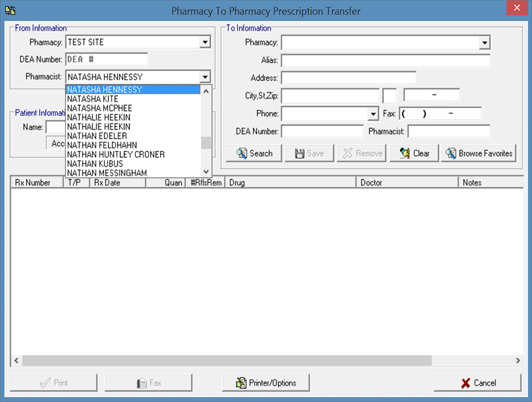Sort by the Rx Number column header

36,183
